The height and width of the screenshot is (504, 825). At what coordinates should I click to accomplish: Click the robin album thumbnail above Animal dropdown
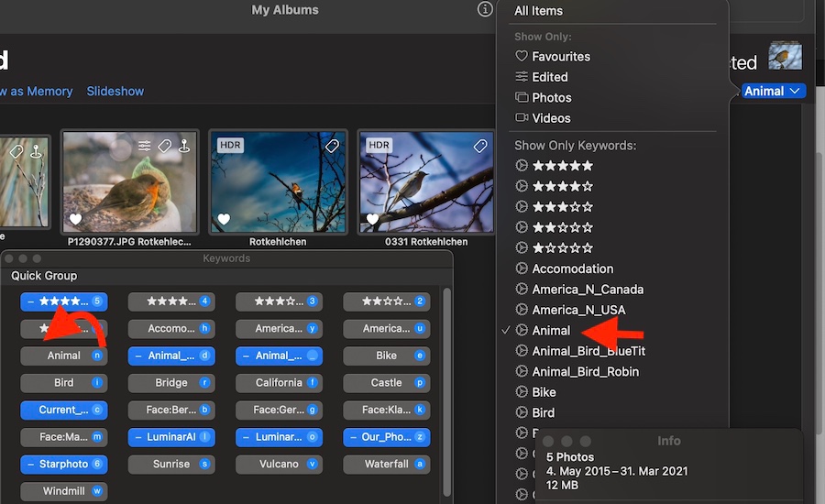point(785,56)
